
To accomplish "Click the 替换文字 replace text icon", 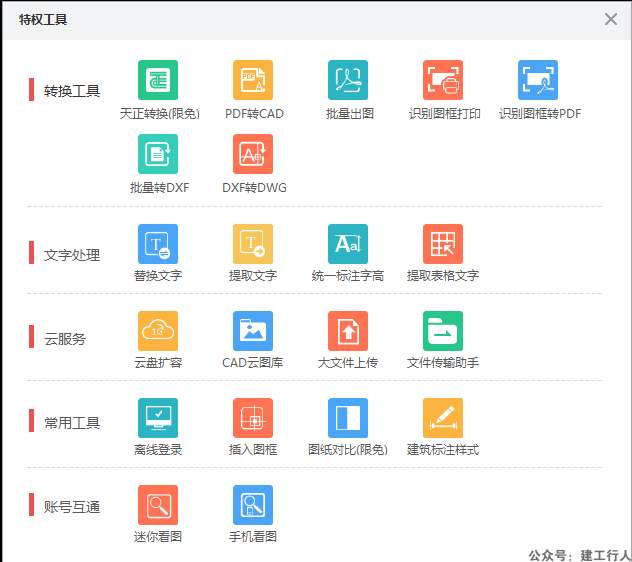I will [158, 244].
